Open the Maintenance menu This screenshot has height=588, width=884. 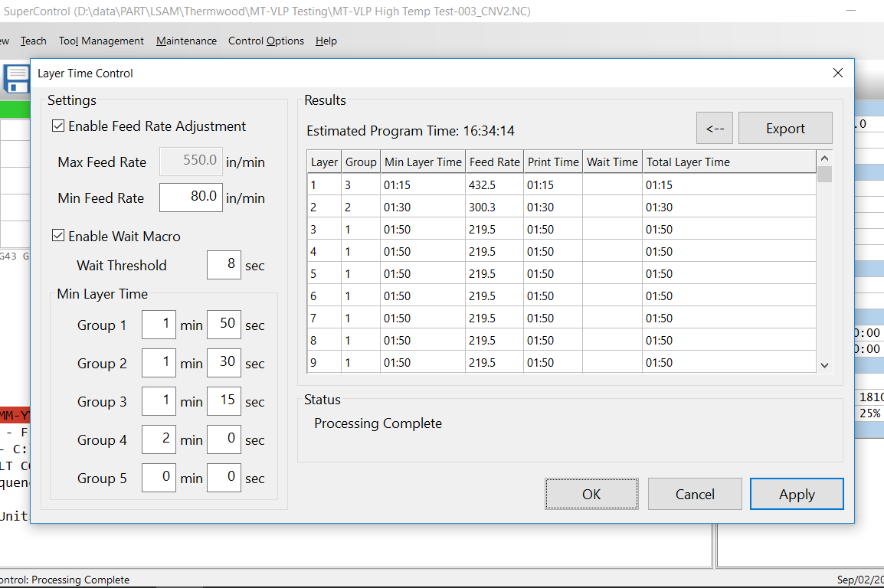coord(186,41)
